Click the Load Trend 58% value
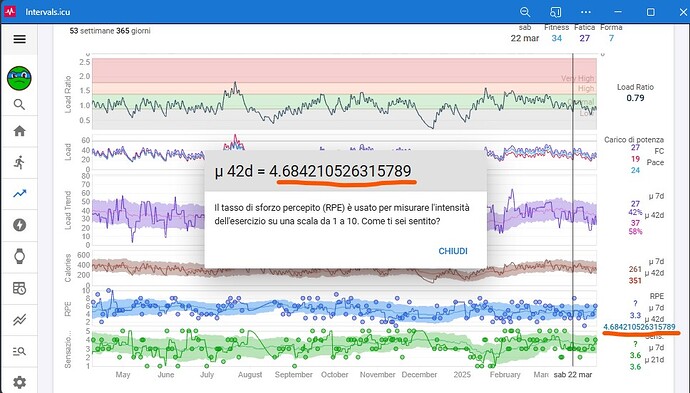 pos(635,231)
